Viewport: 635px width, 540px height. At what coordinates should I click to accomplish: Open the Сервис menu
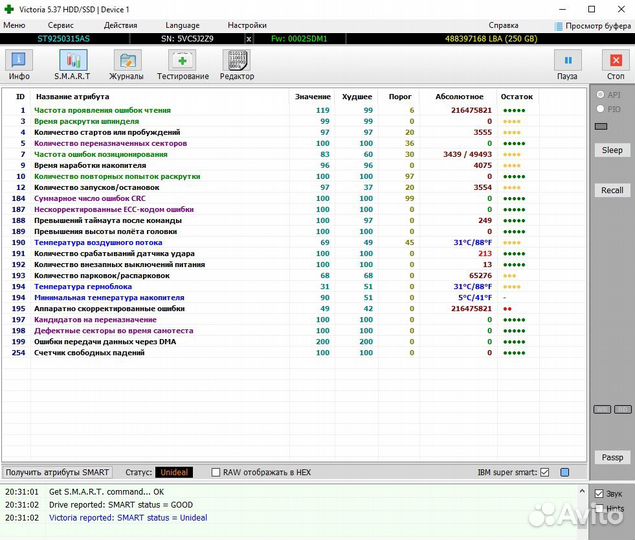(60, 25)
